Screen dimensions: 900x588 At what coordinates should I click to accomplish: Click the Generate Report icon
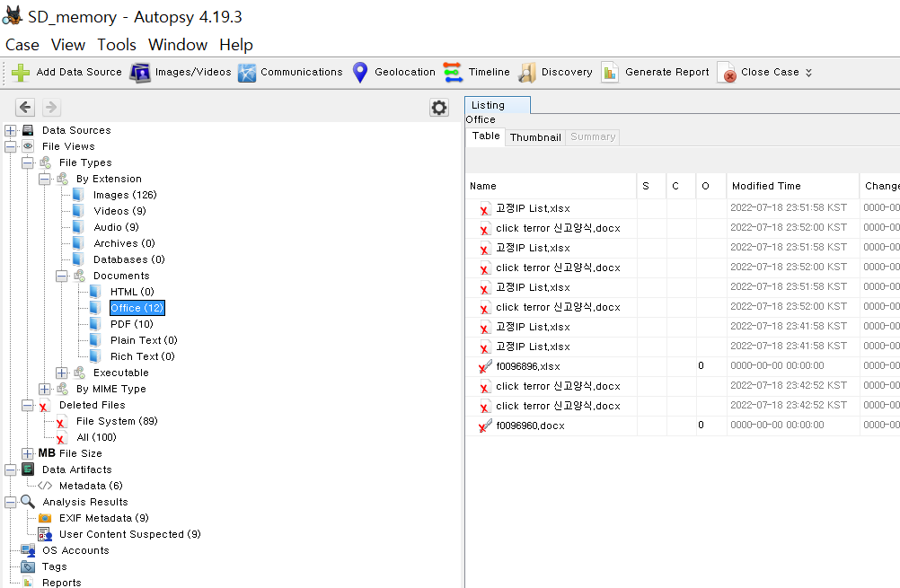coord(610,73)
